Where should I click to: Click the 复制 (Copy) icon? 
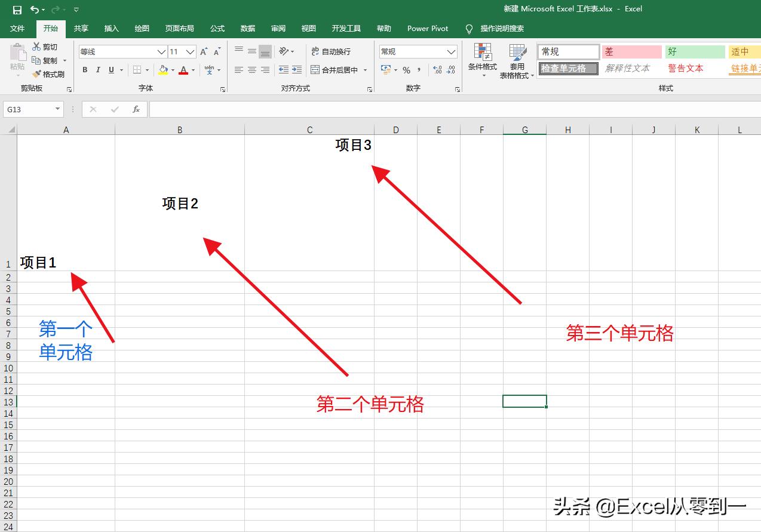coord(36,60)
